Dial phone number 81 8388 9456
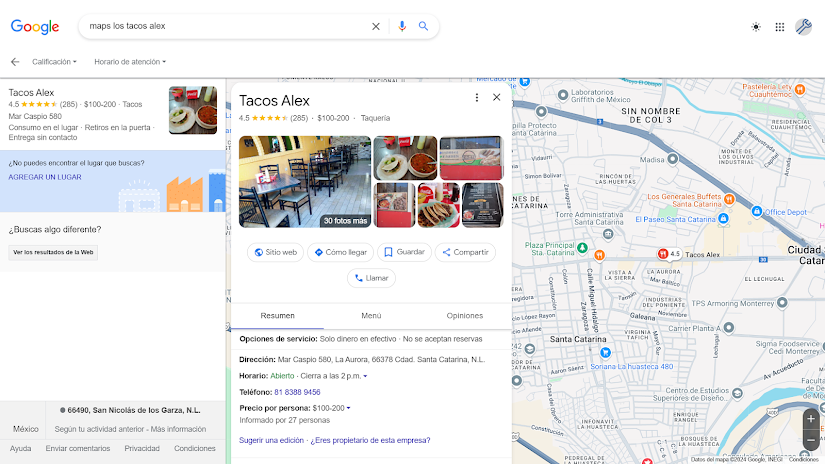The height and width of the screenshot is (464, 825). pos(297,392)
